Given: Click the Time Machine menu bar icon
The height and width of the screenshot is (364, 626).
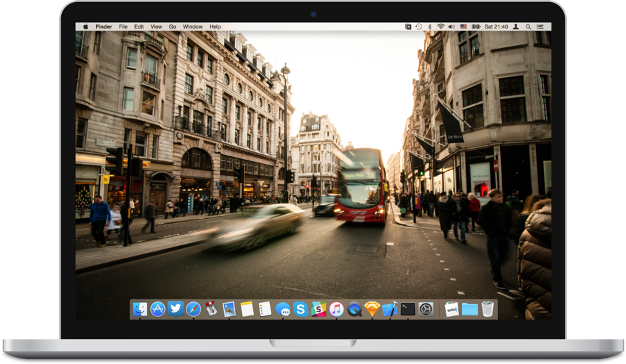Looking at the screenshot, I should click(x=419, y=26).
